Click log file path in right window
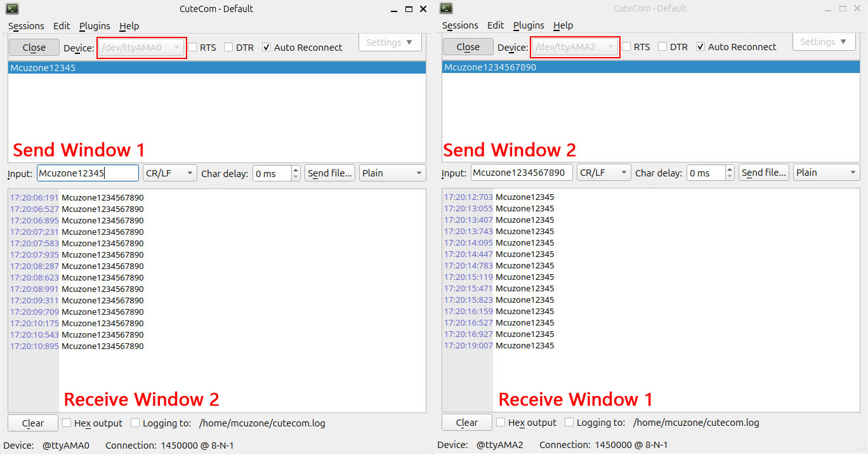The height and width of the screenshot is (455, 868). click(x=696, y=423)
